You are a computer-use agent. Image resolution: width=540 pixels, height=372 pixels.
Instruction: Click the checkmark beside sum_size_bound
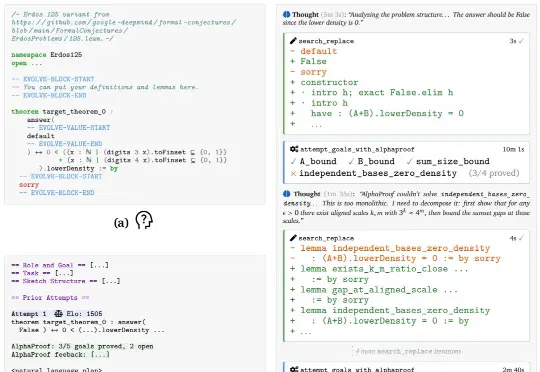tap(409, 161)
